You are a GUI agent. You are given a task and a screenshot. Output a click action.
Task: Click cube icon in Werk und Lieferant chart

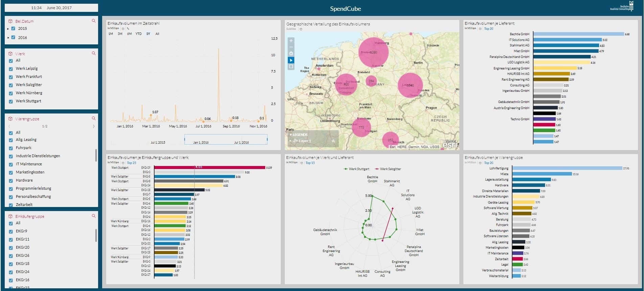click(301, 163)
